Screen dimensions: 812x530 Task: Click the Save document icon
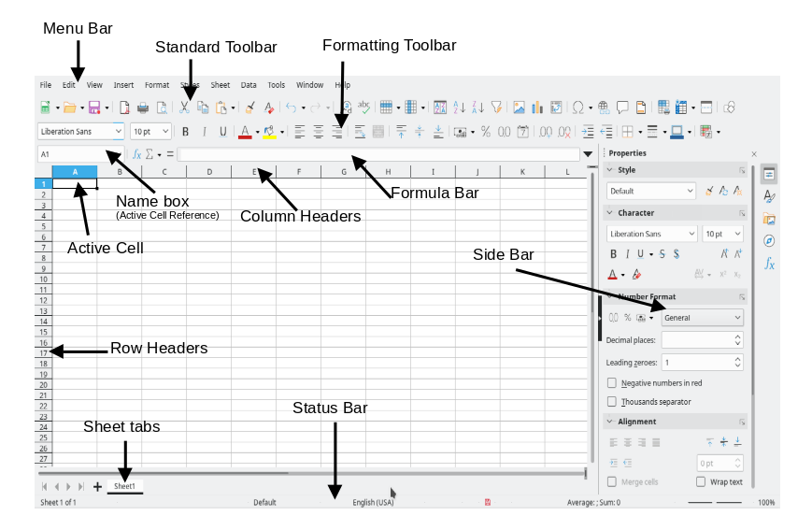pos(94,107)
